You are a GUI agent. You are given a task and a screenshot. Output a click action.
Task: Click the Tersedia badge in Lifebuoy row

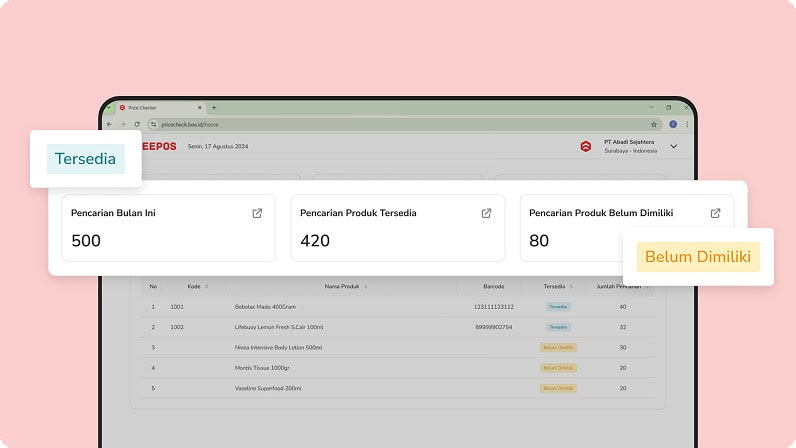pyautogui.click(x=558, y=327)
